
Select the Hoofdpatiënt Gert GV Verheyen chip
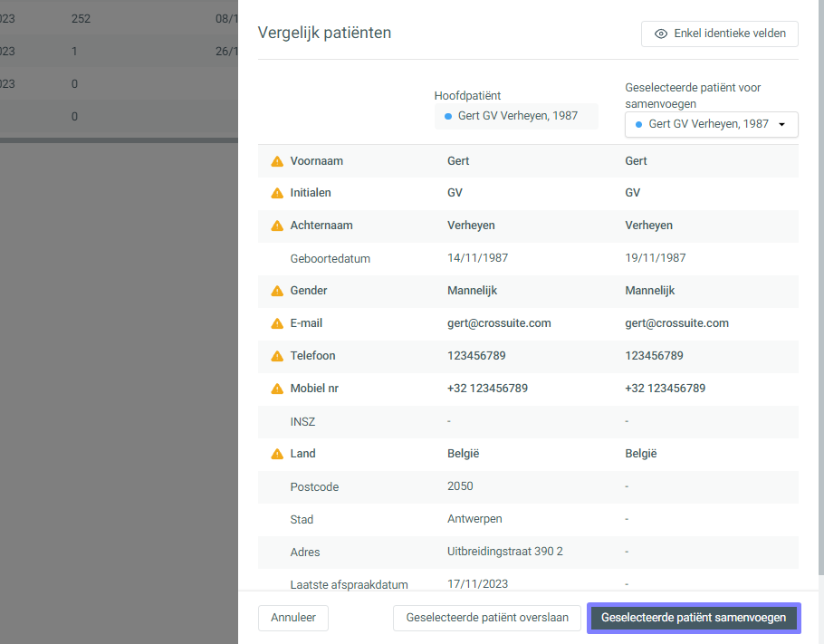516,116
